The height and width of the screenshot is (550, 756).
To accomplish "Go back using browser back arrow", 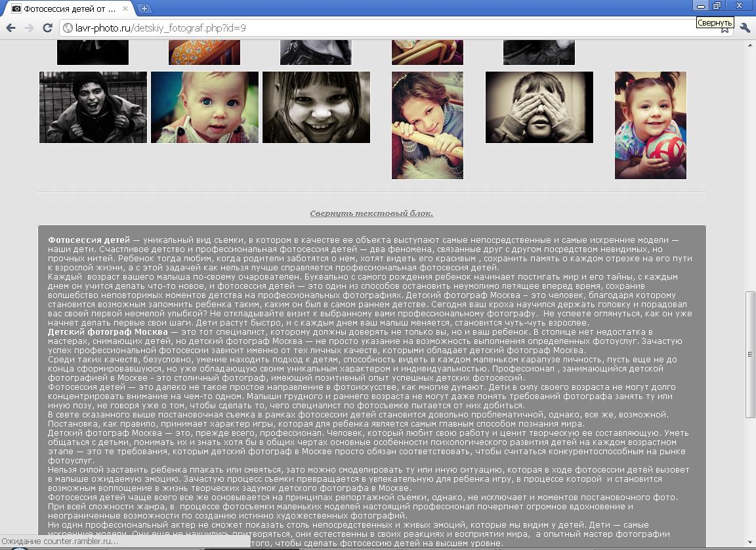I will click(x=10, y=28).
